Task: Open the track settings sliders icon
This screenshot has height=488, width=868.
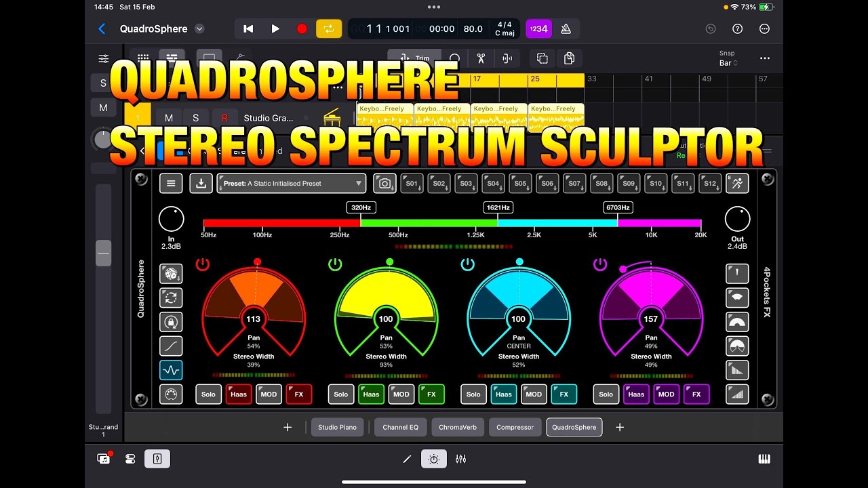Action: click(x=103, y=59)
